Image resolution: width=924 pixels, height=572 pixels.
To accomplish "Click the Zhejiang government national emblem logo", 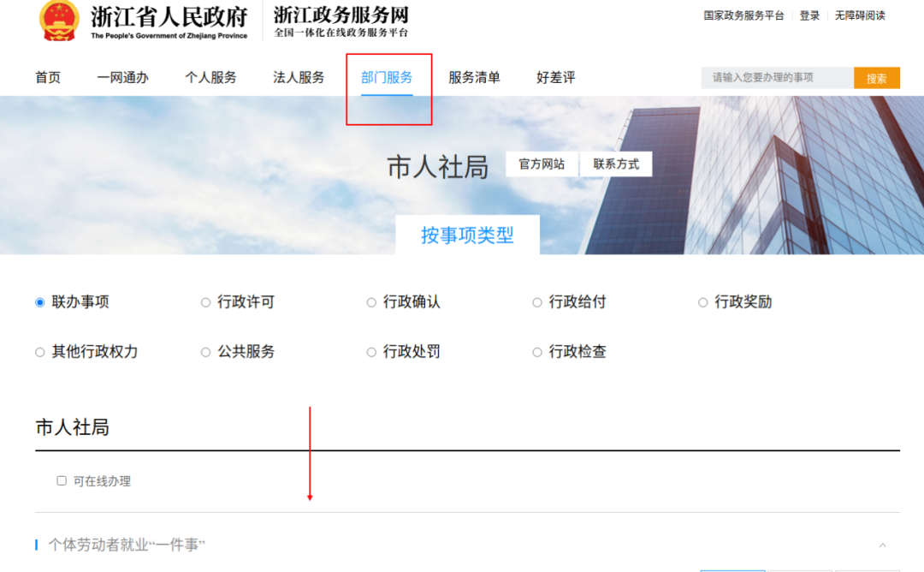I will [x=59, y=21].
